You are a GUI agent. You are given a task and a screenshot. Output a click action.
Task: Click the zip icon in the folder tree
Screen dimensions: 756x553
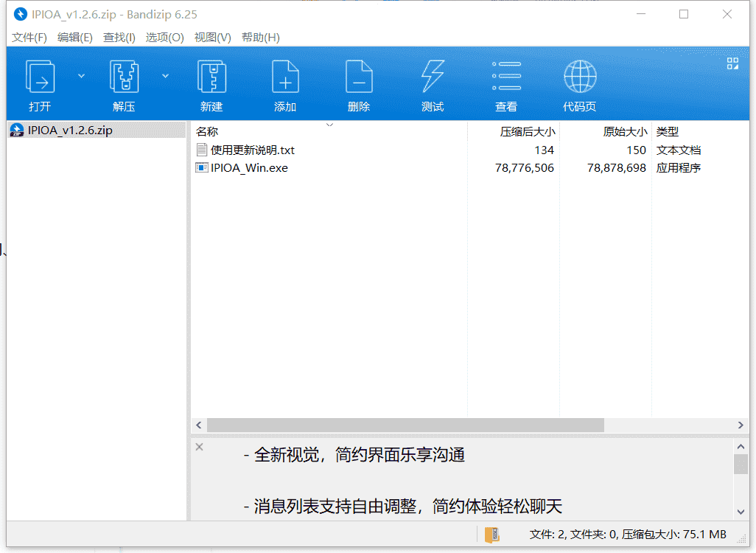[x=17, y=130]
